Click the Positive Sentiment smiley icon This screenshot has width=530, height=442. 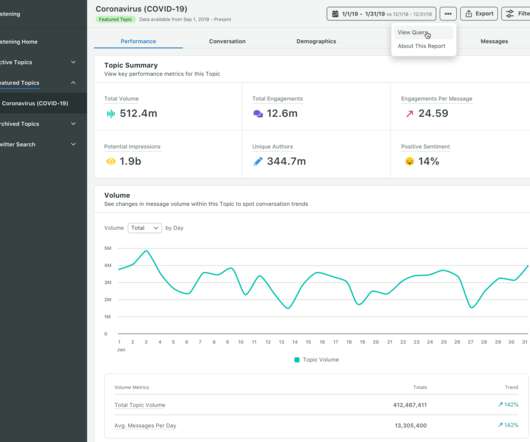[x=409, y=162]
